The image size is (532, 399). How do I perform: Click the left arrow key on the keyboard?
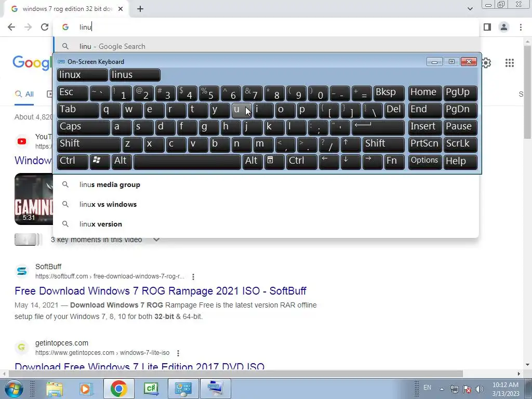(x=329, y=162)
